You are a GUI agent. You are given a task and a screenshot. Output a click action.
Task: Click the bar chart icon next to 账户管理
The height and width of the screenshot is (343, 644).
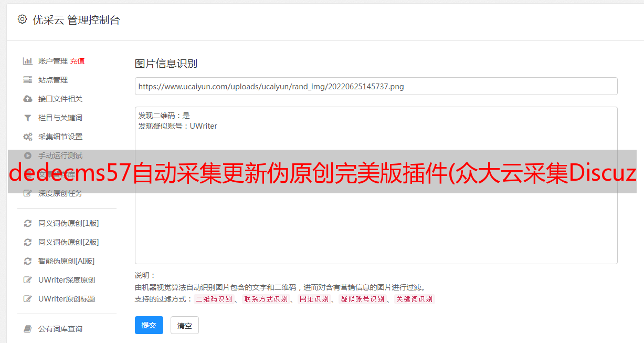coord(28,61)
